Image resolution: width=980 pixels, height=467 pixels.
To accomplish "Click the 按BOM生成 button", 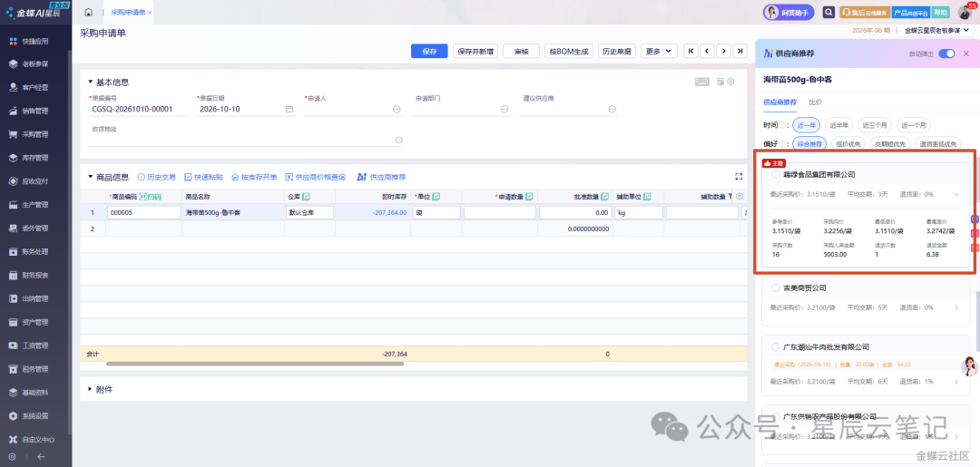I will click(569, 51).
